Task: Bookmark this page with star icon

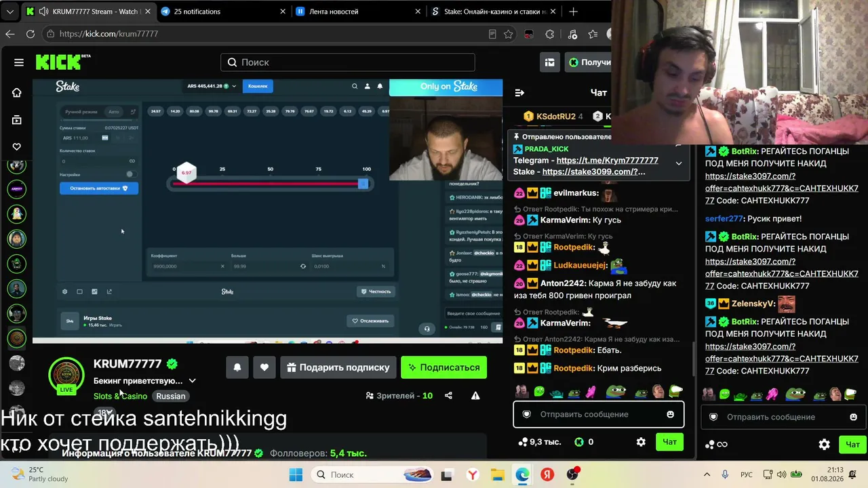Action: tap(508, 34)
